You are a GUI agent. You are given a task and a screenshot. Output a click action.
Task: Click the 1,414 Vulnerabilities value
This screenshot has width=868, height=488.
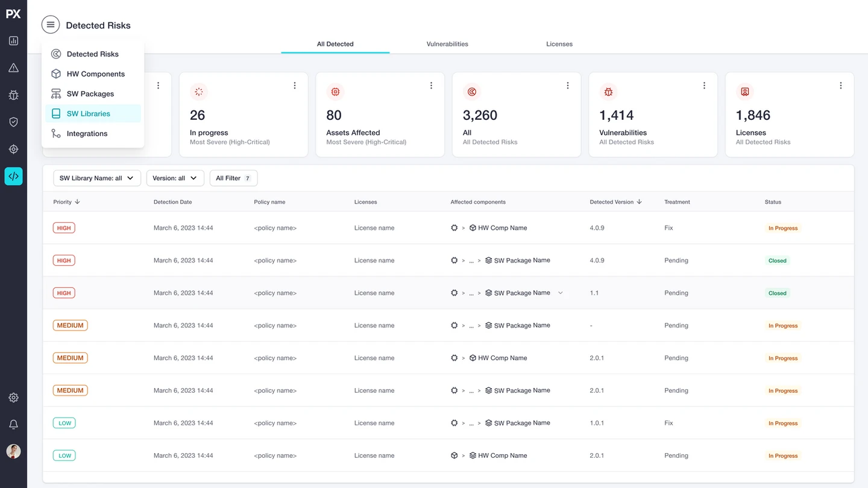tap(616, 115)
